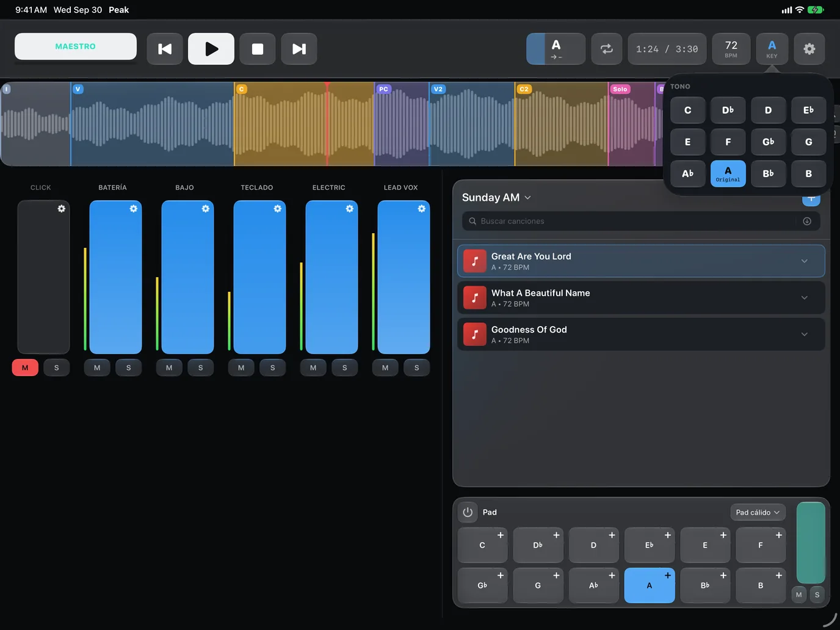Image resolution: width=840 pixels, height=630 pixels.
Task: Open the 72 BPM tempo control
Action: [731, 49]
